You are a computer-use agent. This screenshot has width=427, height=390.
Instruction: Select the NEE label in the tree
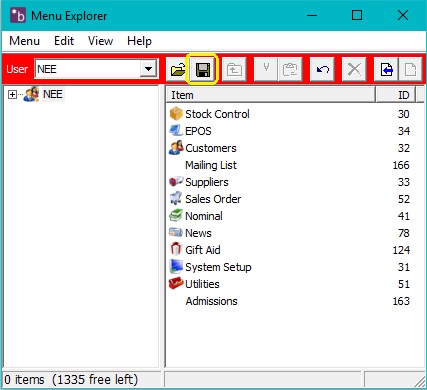click(53, 94)
